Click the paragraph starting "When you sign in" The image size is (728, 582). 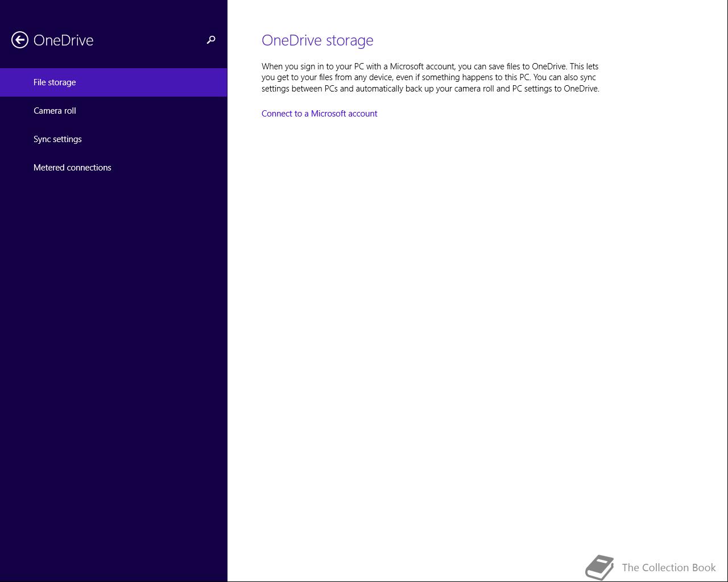click(x=431, y=77)
